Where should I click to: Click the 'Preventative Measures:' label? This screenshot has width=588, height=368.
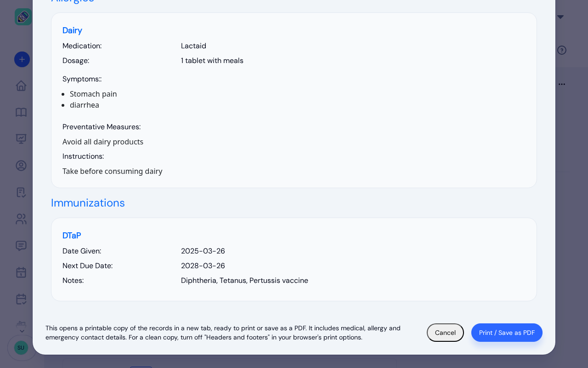[102, 127]
